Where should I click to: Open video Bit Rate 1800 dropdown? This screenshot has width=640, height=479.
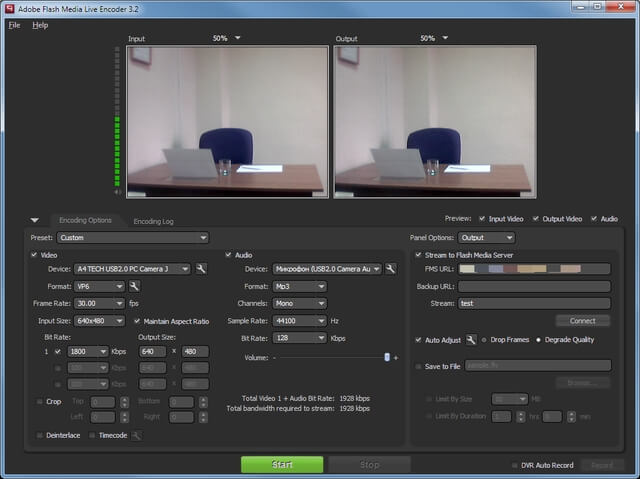[88, 351]
